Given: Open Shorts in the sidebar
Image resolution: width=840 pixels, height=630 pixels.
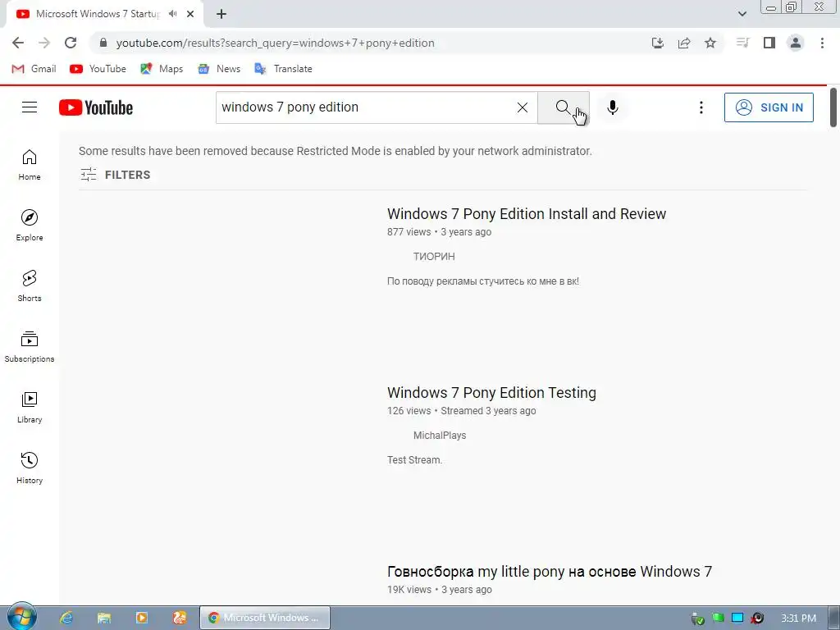Looking at the screenshot, I should click(x=30, y=286).
